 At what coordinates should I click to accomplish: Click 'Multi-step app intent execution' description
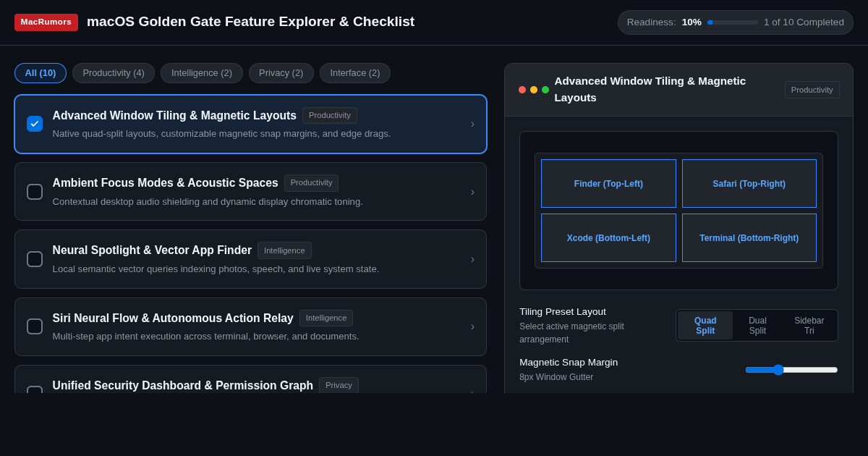205,337
